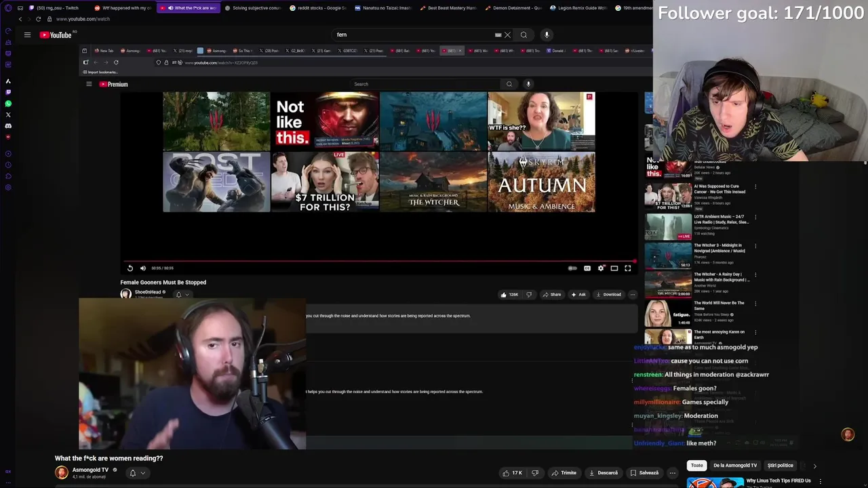868x488 pixels.
Task: Open the inner video's hamburger menu
Action: tap(89, 84)
